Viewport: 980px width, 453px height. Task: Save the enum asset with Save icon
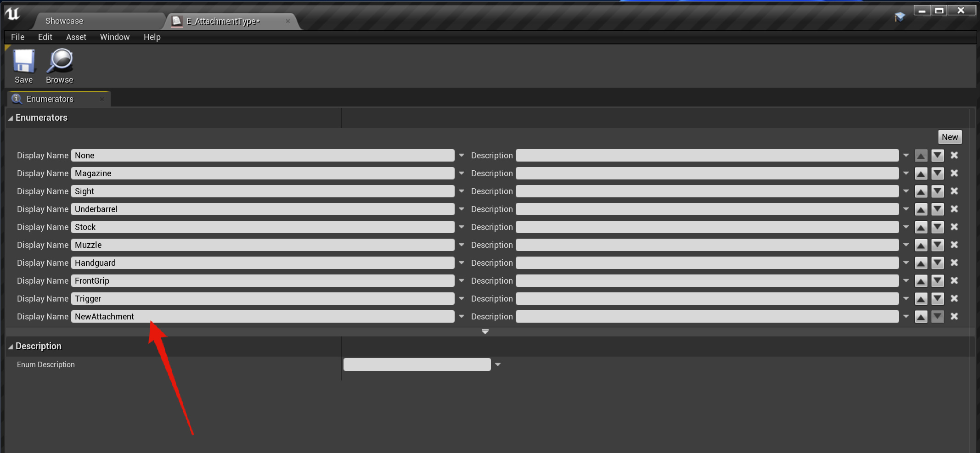pos(24,66)
